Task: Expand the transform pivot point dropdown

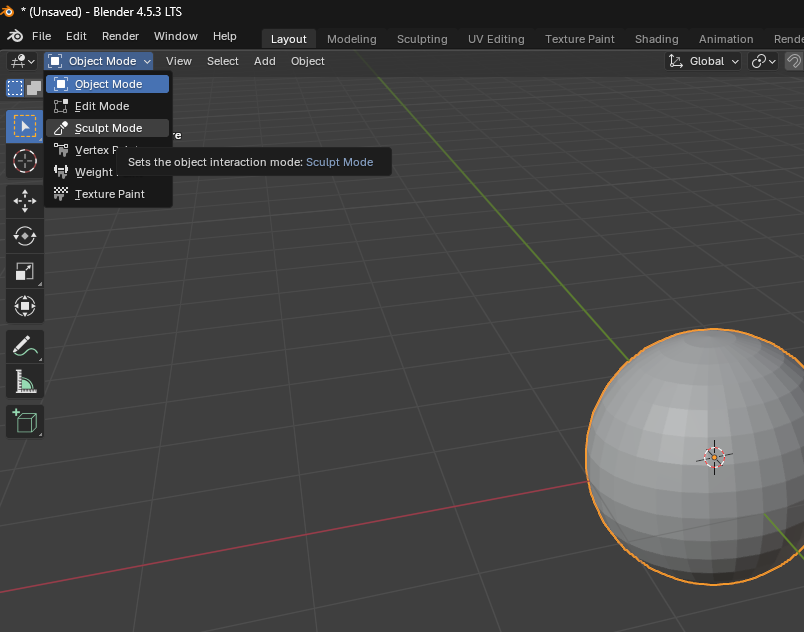Action: (763, 61)
